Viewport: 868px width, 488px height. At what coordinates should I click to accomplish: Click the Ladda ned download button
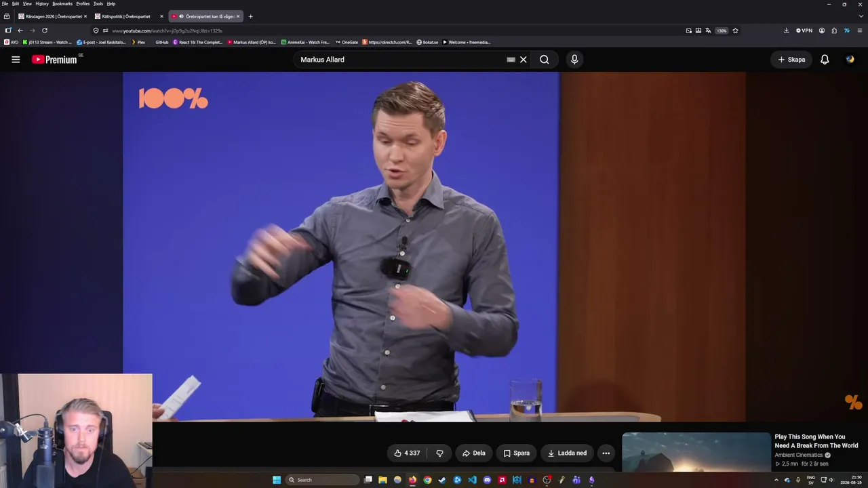[567, 453]
